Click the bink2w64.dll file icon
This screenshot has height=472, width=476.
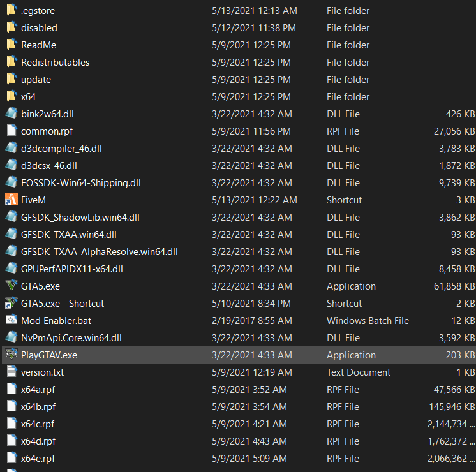(x=11, y=114)
